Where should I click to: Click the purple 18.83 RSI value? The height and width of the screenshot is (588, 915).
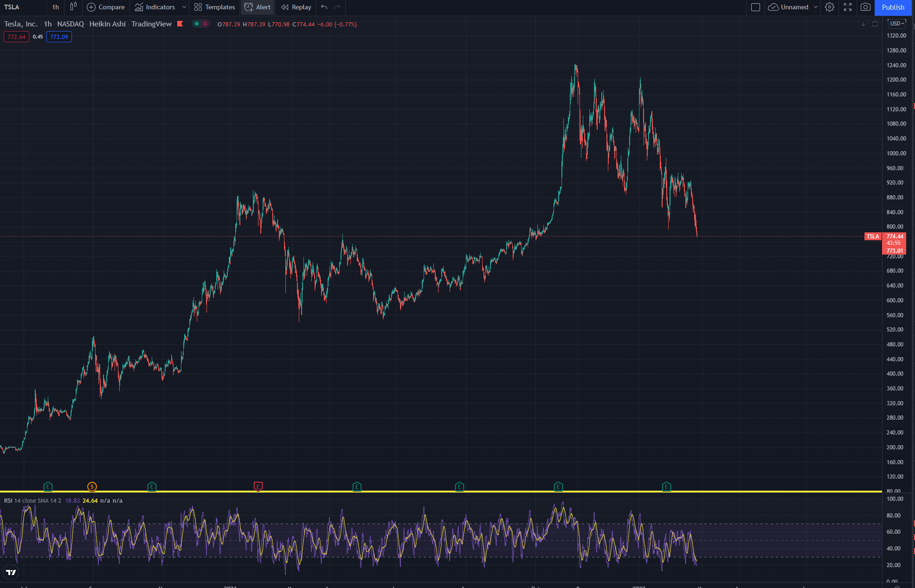[x=72, y=500]
